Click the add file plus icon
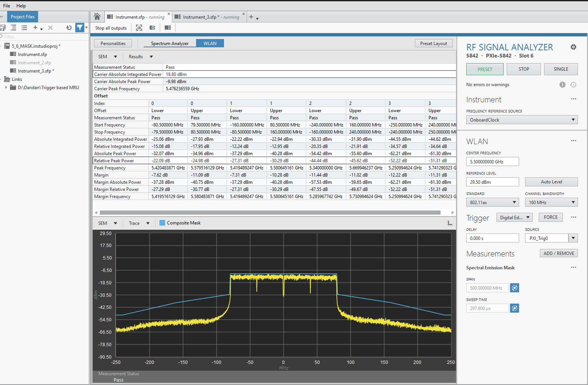This screenshot has height=385, width=588. [35, 28]
